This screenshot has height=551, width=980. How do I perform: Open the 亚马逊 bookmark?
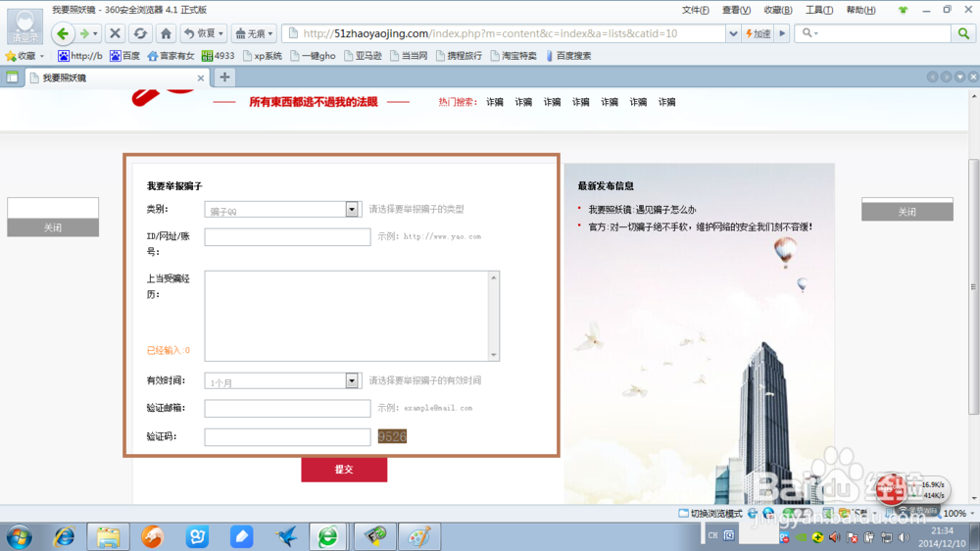363,56
